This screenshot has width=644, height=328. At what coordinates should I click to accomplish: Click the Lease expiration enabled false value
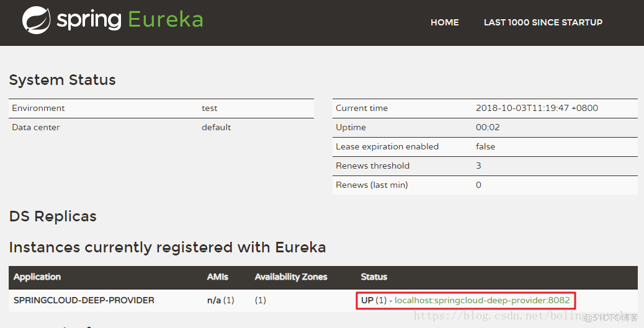point(485,146)
